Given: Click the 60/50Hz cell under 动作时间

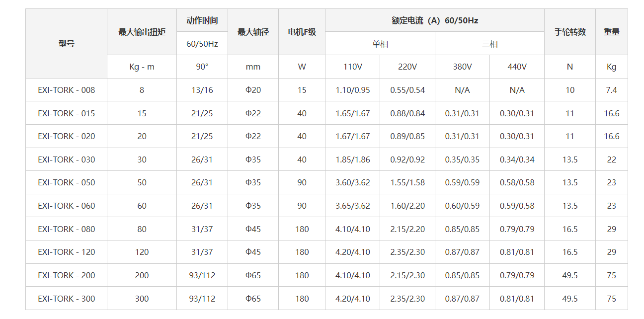Looking at the screenshot, I should [x=202, y=44].
